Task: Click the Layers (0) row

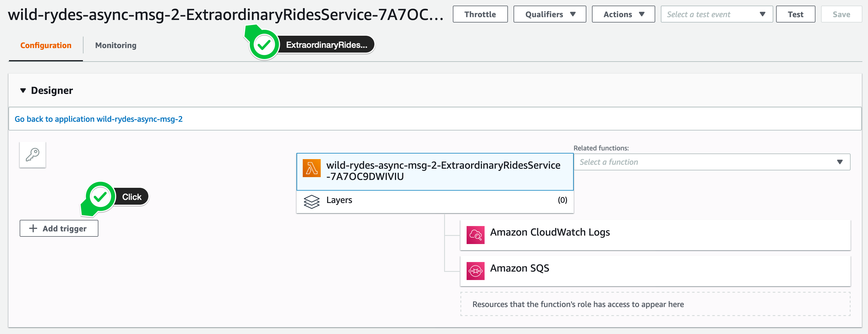Action: click(435, 202)
